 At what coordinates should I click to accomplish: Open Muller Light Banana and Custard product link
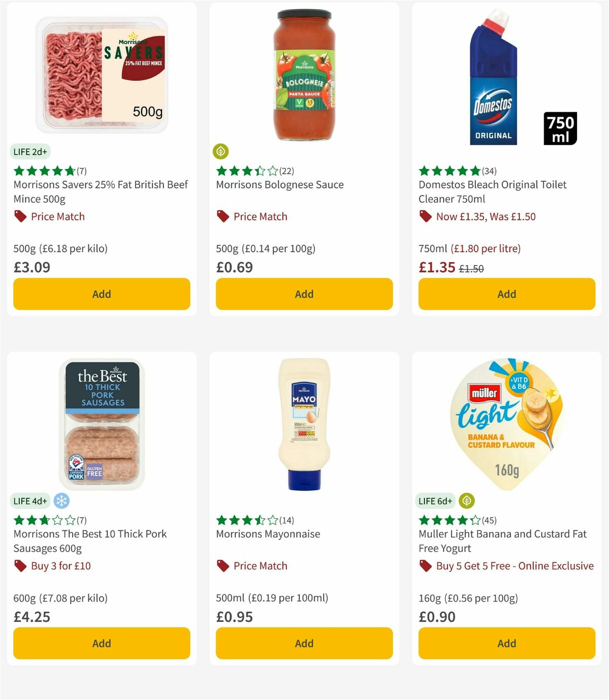[x=501, y=541]
